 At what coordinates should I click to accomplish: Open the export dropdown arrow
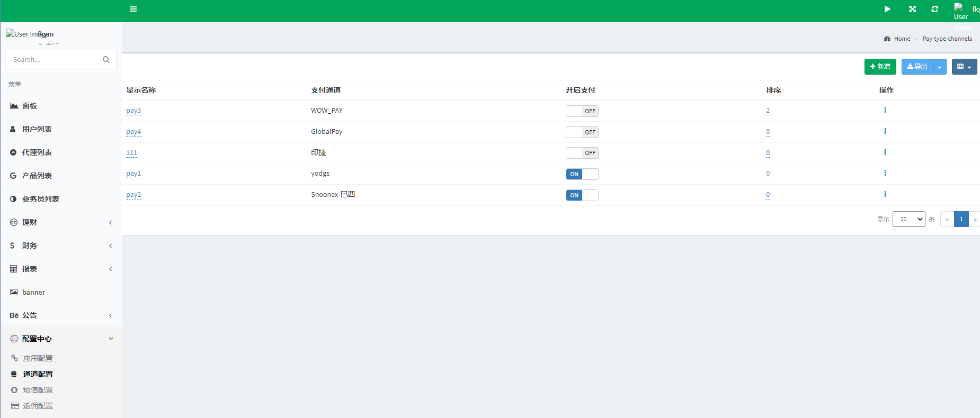point(940,67)
